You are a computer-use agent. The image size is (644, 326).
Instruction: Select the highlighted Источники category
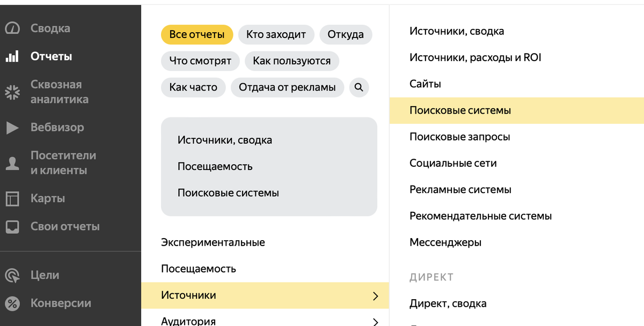[265, 295]
